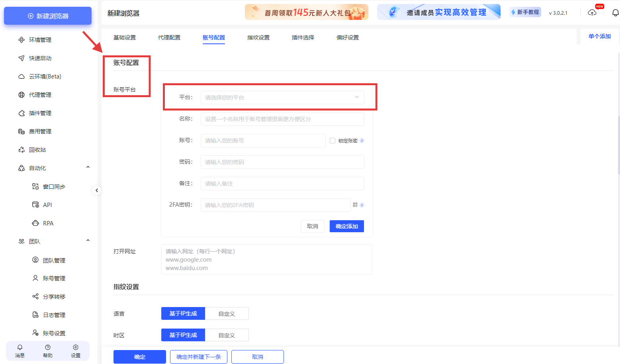The image size is (620, 364).
Task: Click 确定并新建下一条 at the bottom
Action: 198,356
